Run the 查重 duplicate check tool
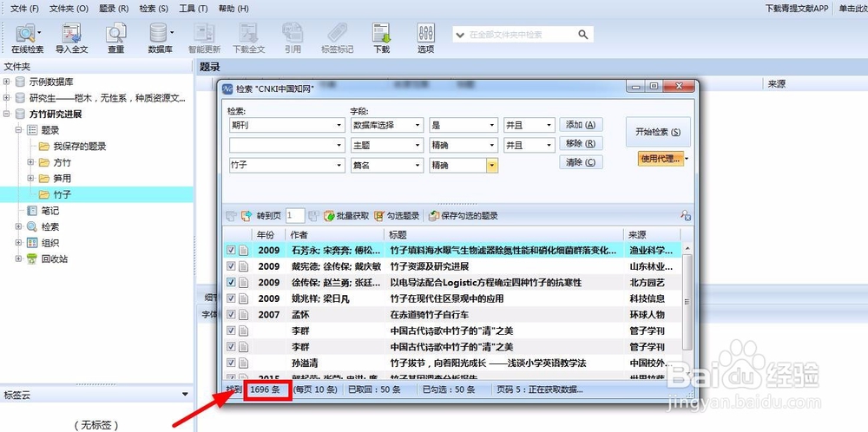 pos(115,38)
